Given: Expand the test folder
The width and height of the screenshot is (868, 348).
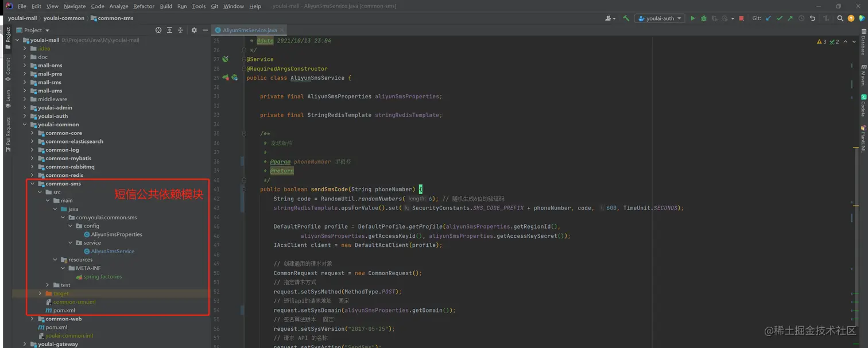Looking at the screenshot, I should pos(48,285).
